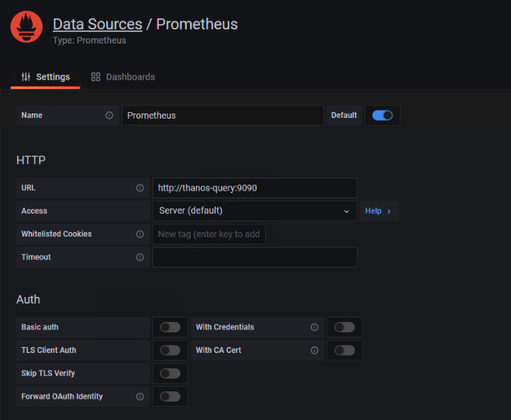Click the HTTP section heading
This screenshot has height=420, width=511.
[31, 160]
